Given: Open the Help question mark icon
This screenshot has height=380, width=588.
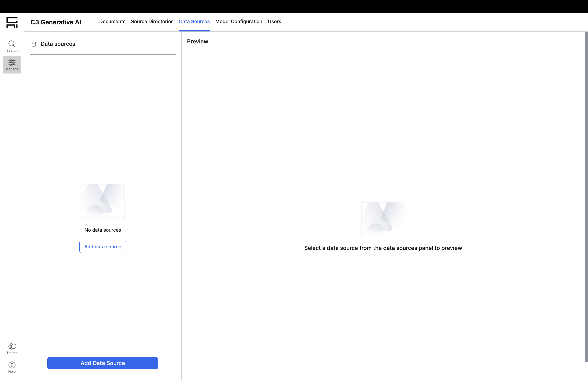Looking at the screenshot, I should point(12,365).
